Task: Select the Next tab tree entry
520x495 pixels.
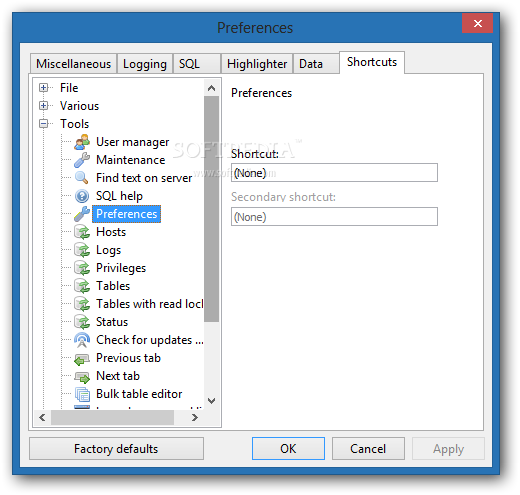Action: click(118, 376)
